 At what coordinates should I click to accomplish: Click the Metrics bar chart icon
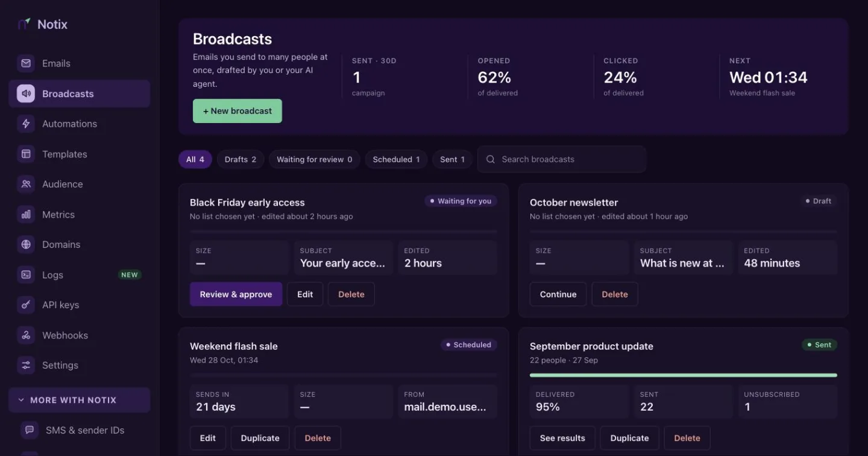26,214
